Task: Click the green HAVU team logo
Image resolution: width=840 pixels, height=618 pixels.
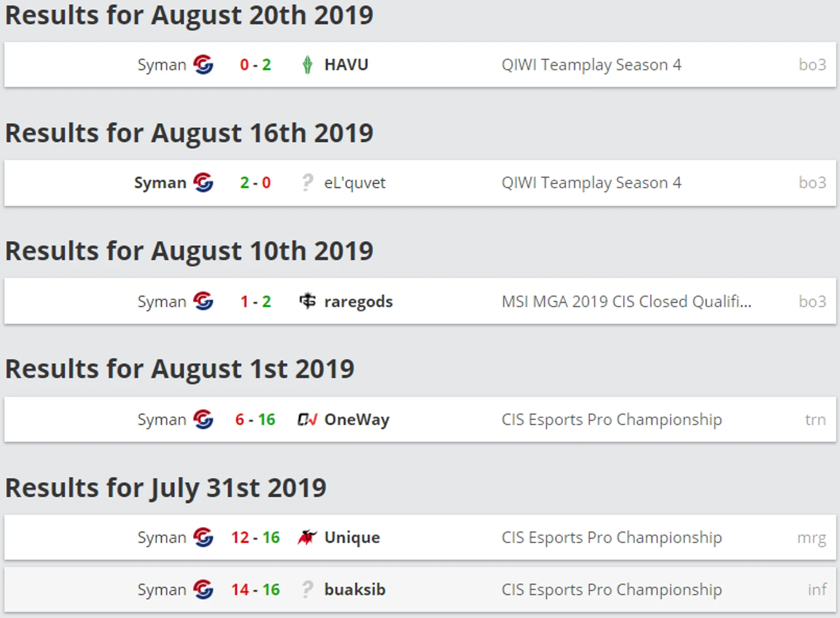Action: coord(307,64)
